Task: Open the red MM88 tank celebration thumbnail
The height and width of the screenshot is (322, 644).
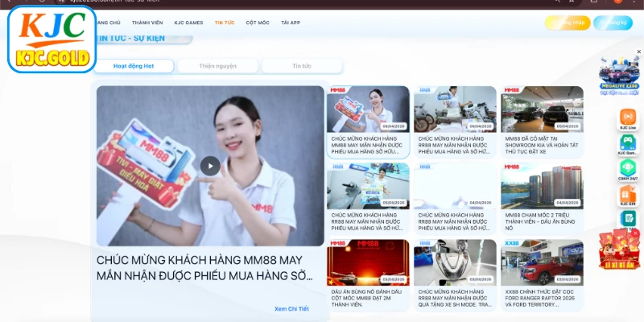Action: pyautogui.click(x=368, y=262)
